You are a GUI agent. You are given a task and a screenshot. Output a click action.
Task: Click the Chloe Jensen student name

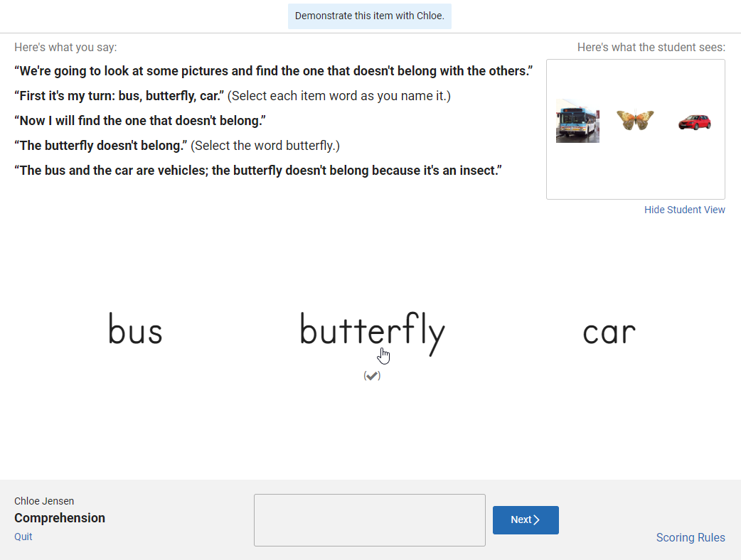[44, 501]
